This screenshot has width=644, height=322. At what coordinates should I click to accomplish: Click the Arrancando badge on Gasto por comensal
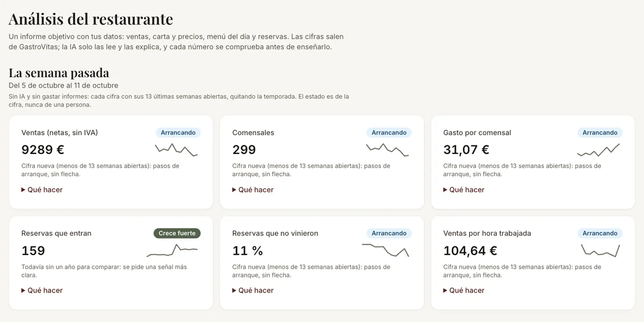[600, 133]
